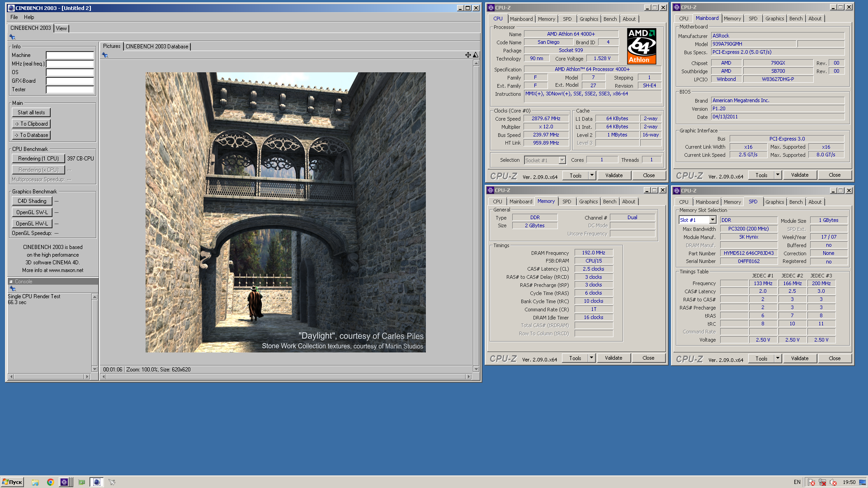Click the To Clipboard button
The width and height of the screenshot is (868, 488).
(31, 124)
